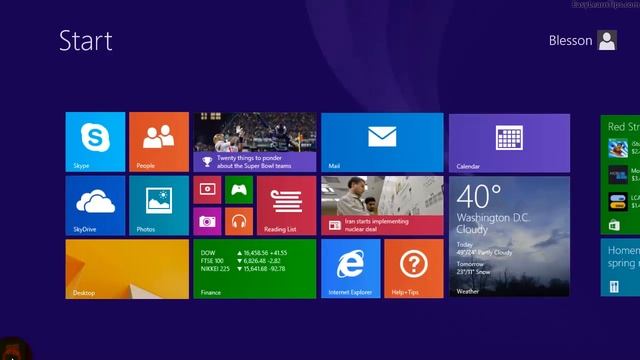The height and width of the screenshot is (360, 640).
Task: Open the Food & Drink tile
Action: [620, 267]
